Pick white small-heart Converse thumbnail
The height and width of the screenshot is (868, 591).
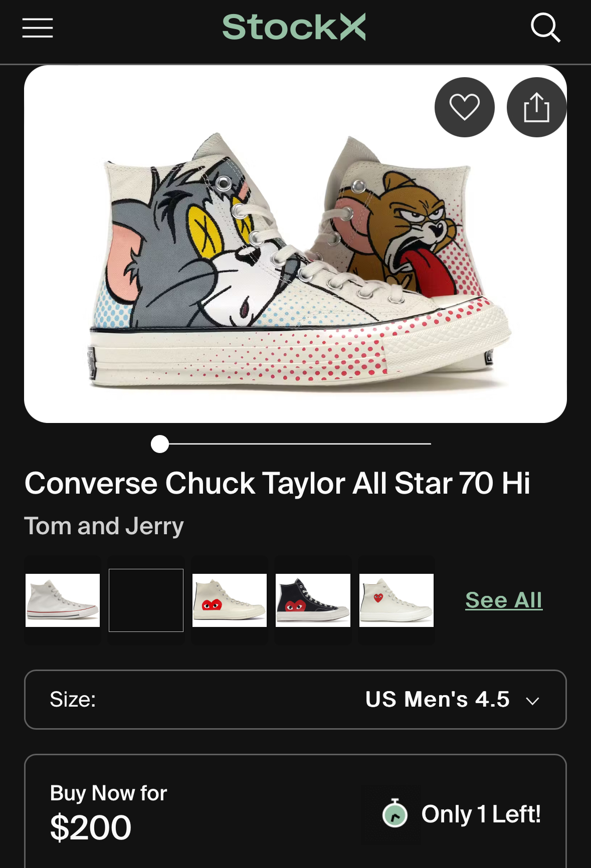point(397,600)
